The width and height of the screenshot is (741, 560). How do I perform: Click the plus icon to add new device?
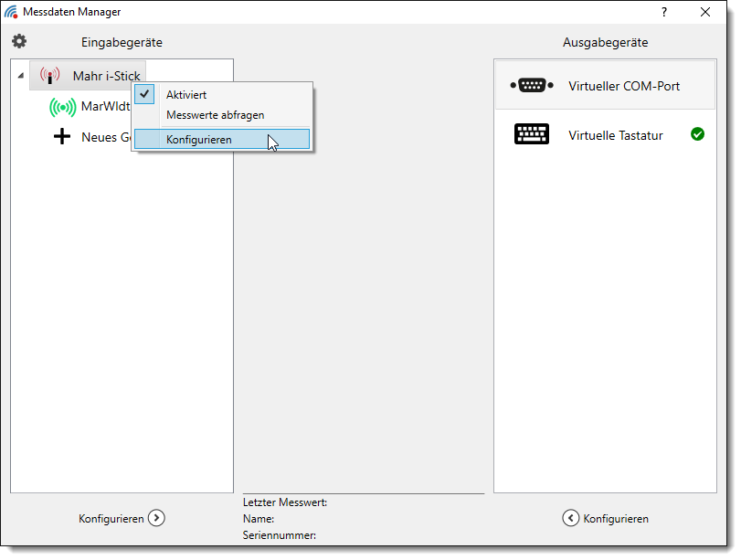click(x=62, y=137)
